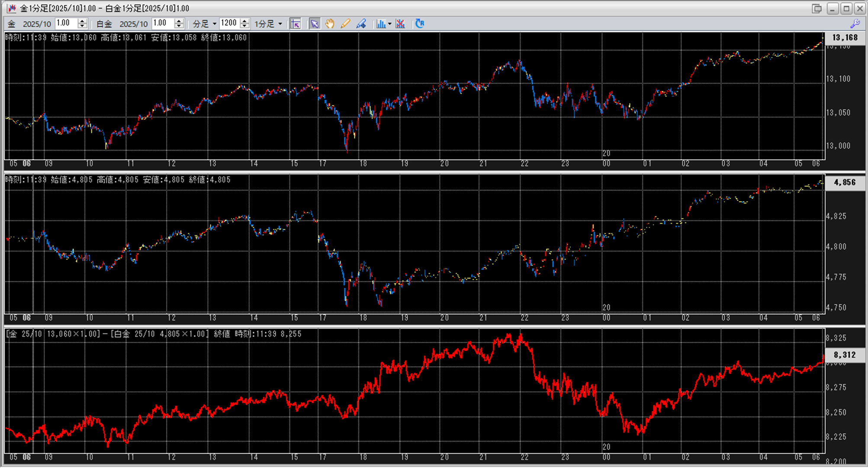The image size is (868, 468).
Task: Open the 1分足 interval dropdown
Action: click(280, 24)
